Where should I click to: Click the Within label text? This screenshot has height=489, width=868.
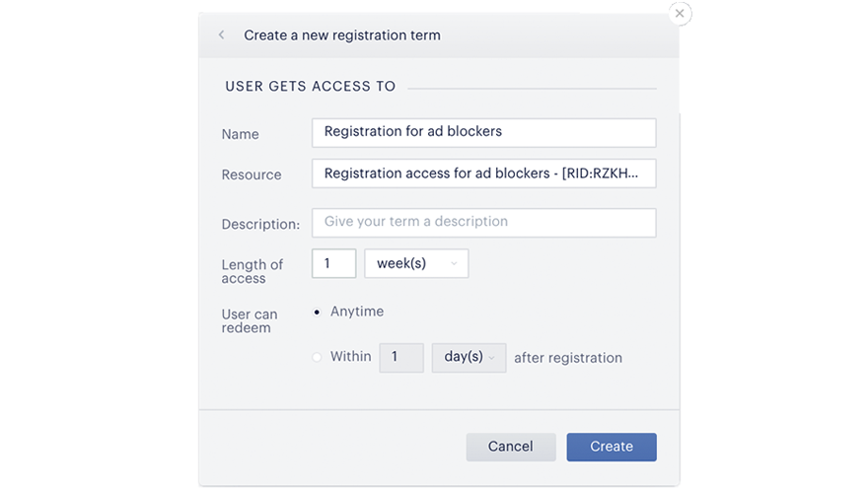coord(350,356)
